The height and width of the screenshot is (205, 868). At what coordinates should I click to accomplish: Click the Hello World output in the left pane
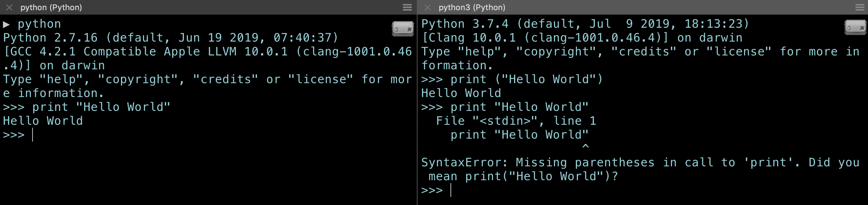43,121
